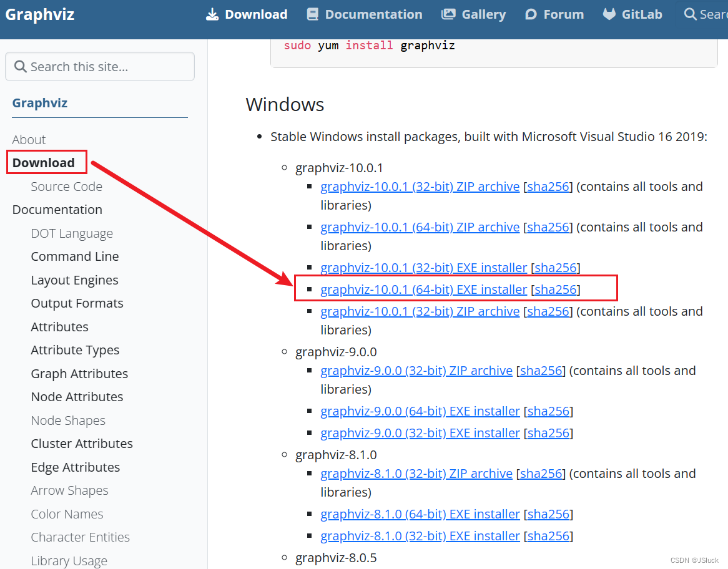728x569 pixels.
Task: Open sha256 for 9.0.0 32-bit ZIP archive
Action: point(541,371)
